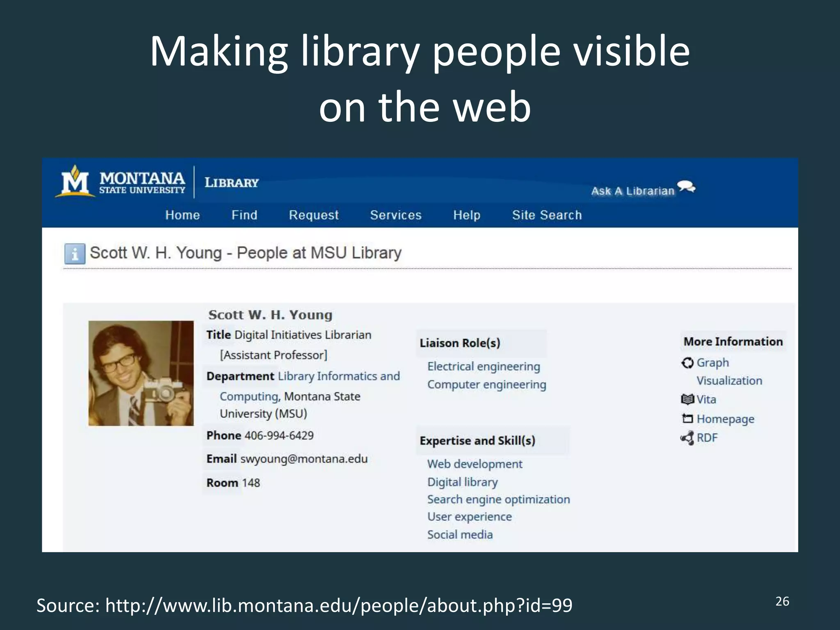Screen dimensions: 840x630
Task: Open the Web development expertise link
Action: (x=475, y=464)
